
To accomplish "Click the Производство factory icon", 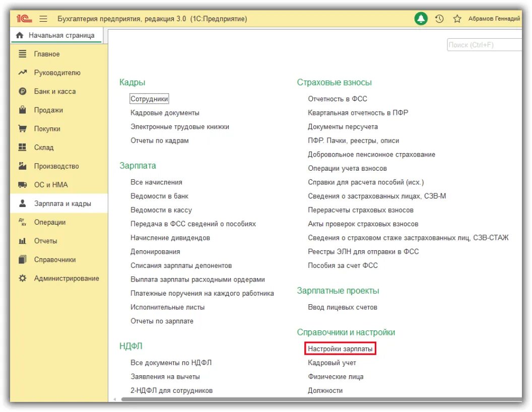I will 22,166.
